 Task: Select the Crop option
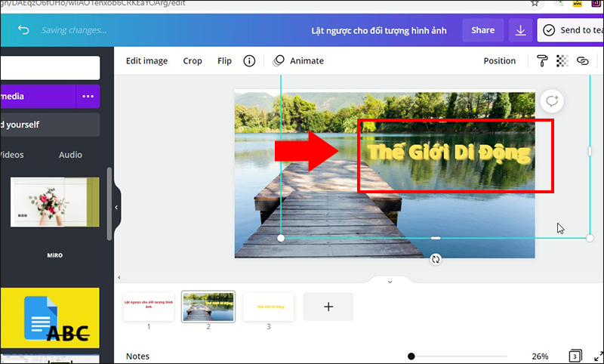(x=193, y=61)
